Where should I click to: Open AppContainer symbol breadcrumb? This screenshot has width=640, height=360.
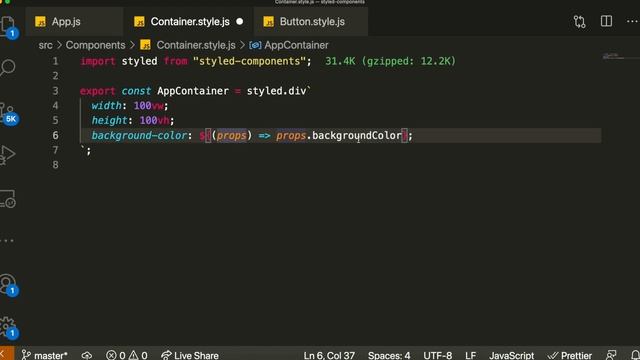(289, 45)
